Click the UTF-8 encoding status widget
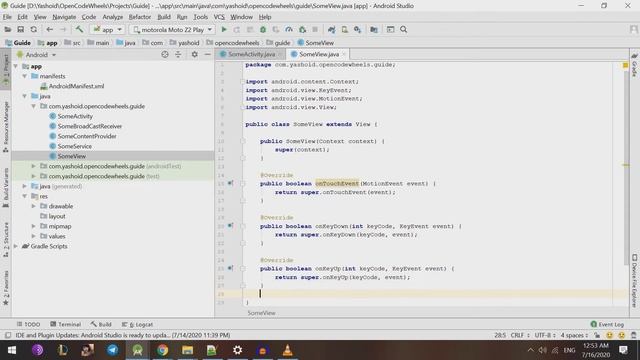Image resolution: width=640 pixels, height=360 pixels. coord(544,335)
